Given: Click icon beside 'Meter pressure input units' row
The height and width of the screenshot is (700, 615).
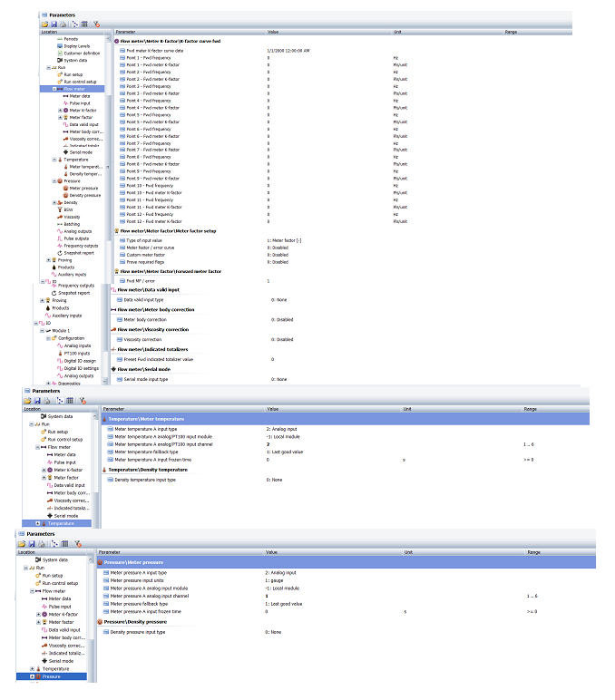Looking at the screenshot, I should point(106,580).
